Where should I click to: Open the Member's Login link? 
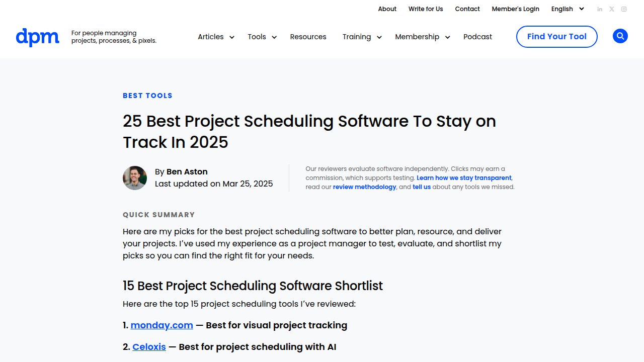[515, 9]
